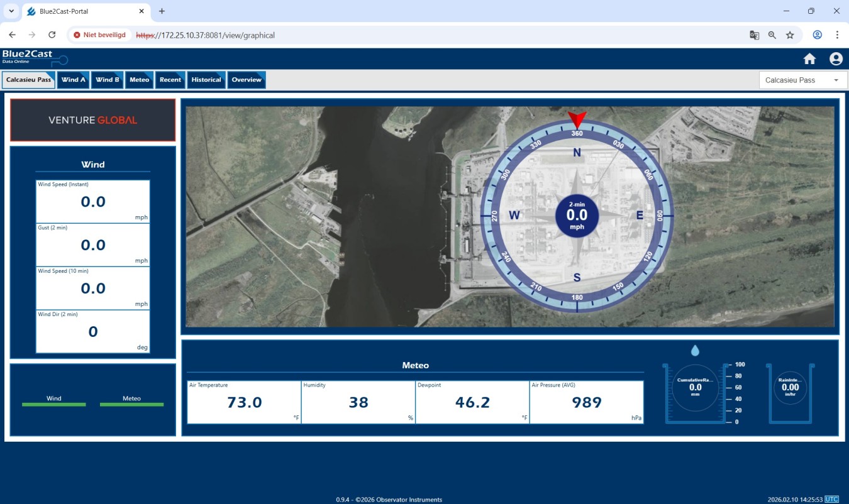This screenshot has height=504, width=849.
Task: Click the browser reload page icon
Action: pos(52,35)
